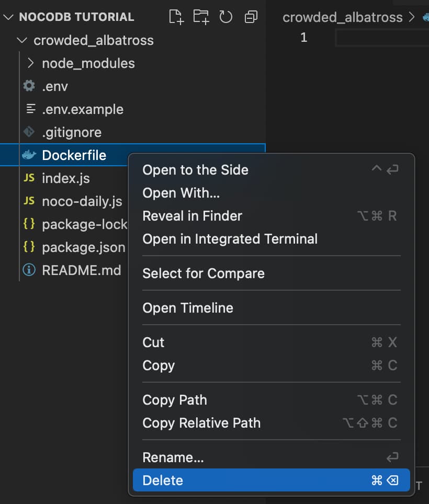429x504 pixels.
Task: Collapse all folders using the collapse icon
Action: [x=251, y=17]
